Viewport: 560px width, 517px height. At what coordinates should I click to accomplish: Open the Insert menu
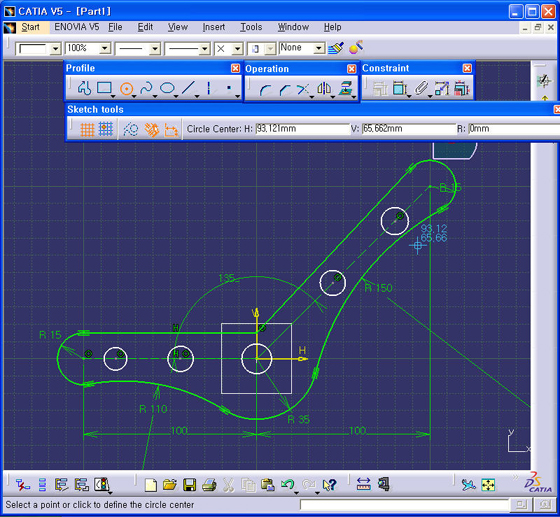(x=214, y=27)
